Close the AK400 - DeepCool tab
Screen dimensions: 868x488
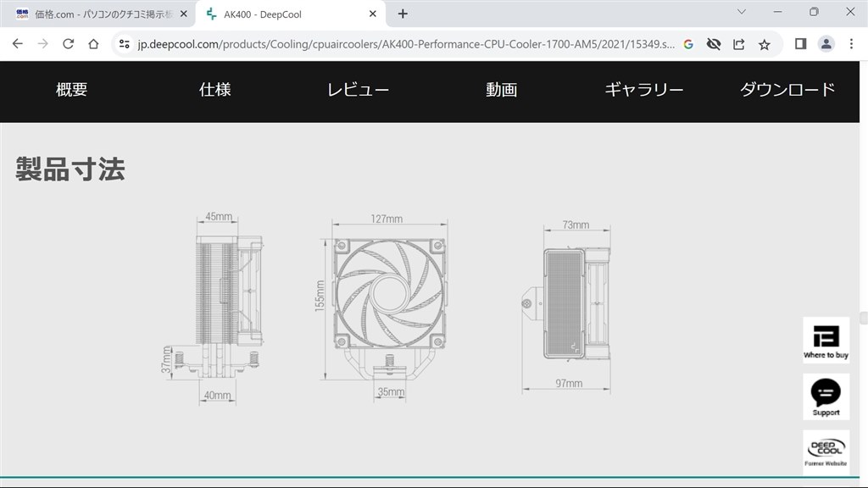tap(373, 14)
